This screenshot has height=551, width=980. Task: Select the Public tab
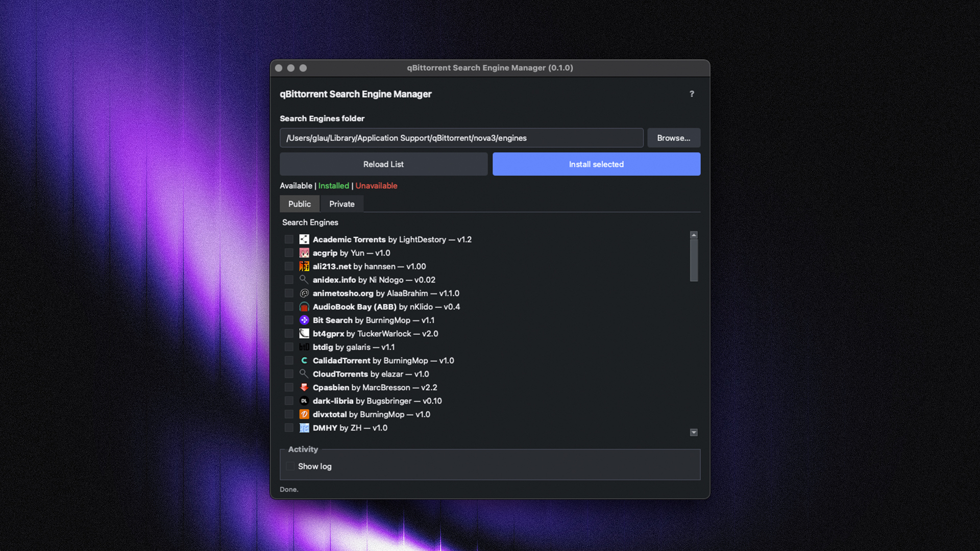(299, 204)
